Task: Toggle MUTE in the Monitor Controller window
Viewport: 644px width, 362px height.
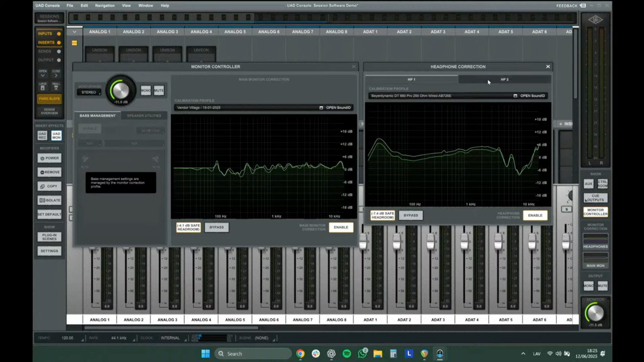Action: [159, 90]
